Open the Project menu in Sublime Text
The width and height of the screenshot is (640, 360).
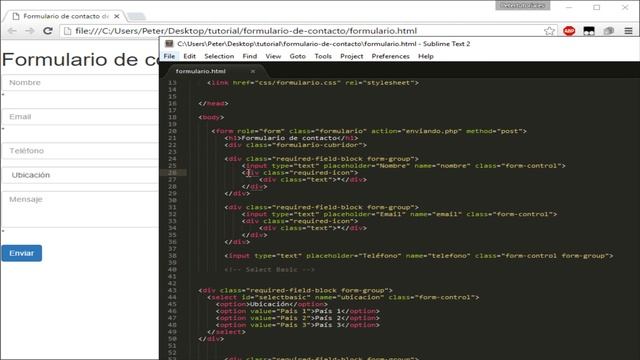tap(351, 56)
